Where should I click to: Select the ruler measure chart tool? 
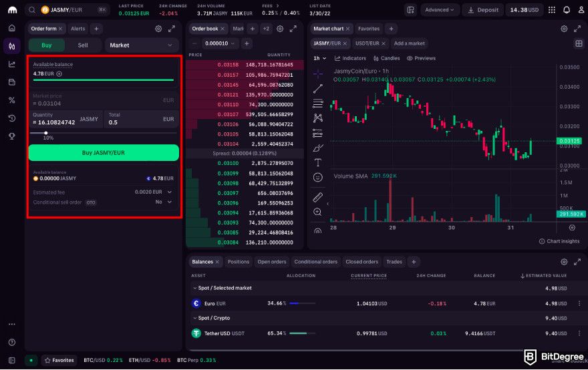pyautogui.click(x=317, y=197)
